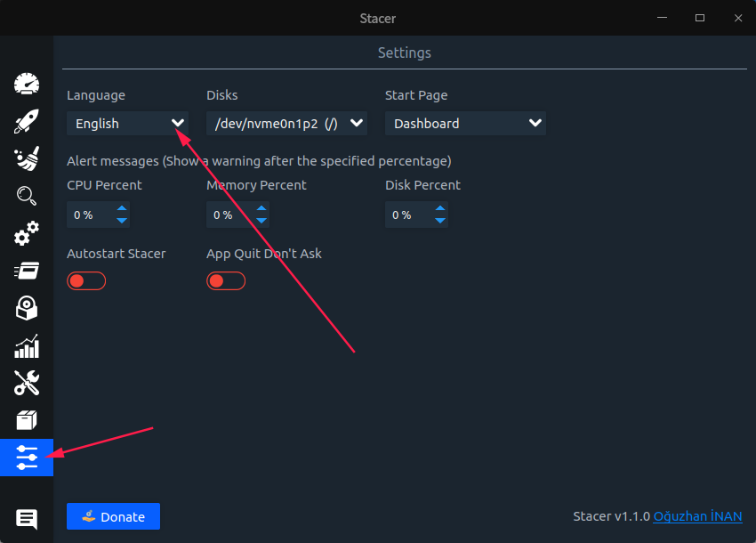Screen dimensions: 756x543
Task: Open the Start Page dropdown showing Dashboard
Action: point(465,124)
